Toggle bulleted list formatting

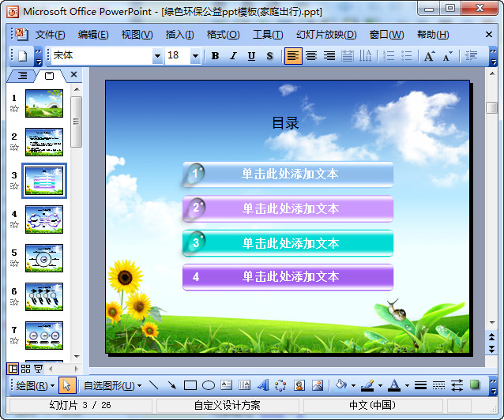coord(407,56)
